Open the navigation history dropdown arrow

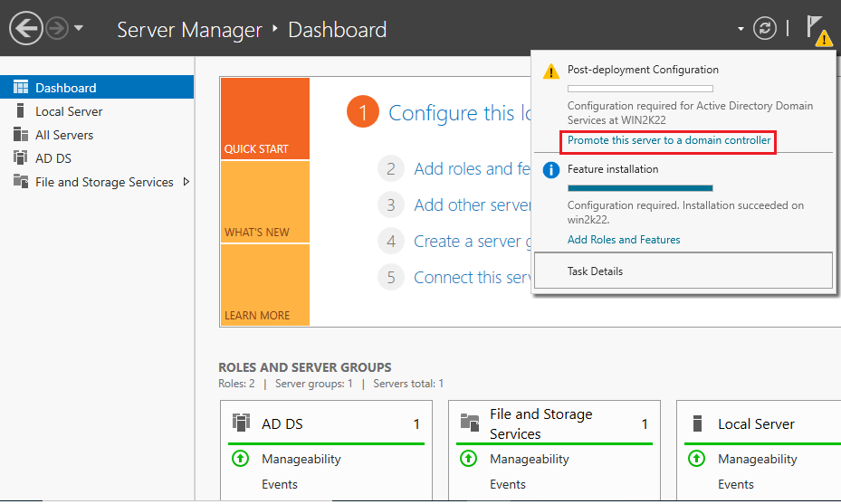coord(79,28)
